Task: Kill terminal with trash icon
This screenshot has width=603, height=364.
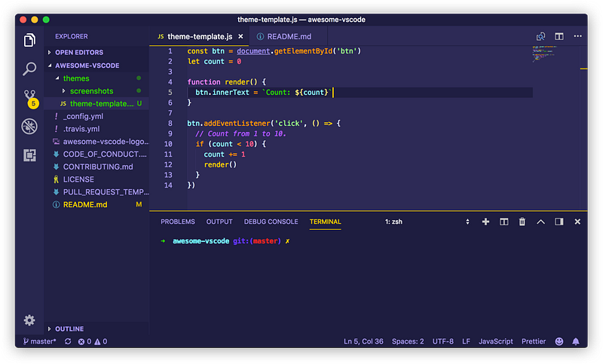Action: [522, 222]
